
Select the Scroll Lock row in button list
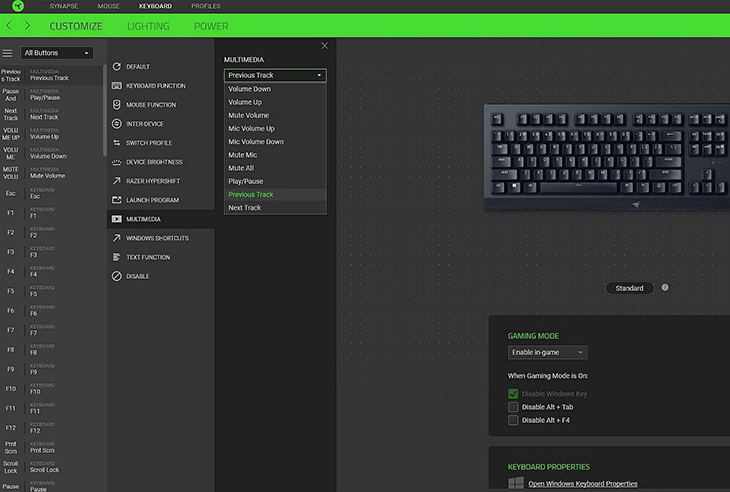point(51,467)
